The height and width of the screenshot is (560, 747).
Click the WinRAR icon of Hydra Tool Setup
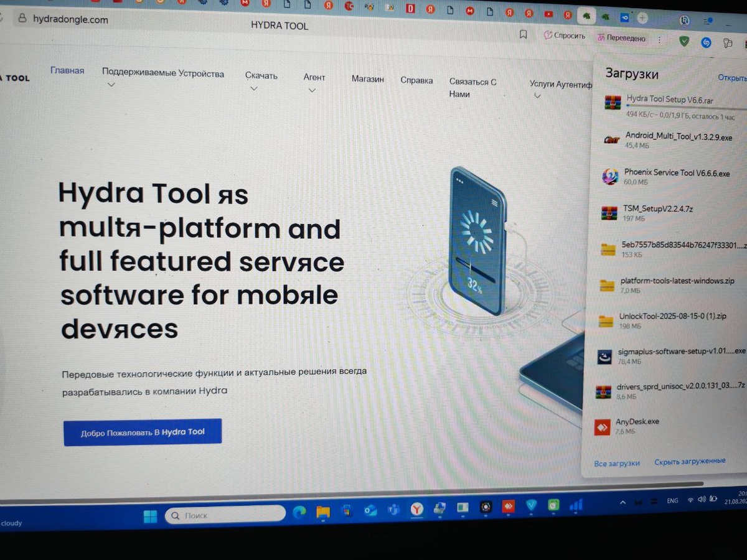point(613,103)
